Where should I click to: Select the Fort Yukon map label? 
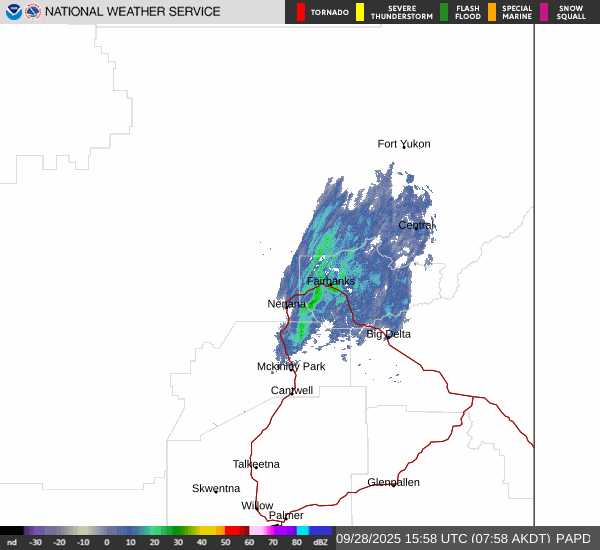click(x=404, y=144)
